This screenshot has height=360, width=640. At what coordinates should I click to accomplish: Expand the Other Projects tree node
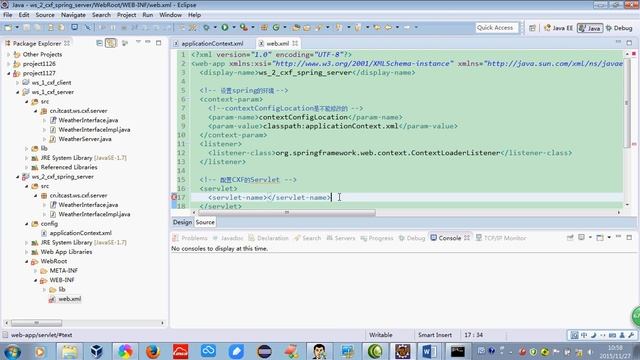(9, 54)
